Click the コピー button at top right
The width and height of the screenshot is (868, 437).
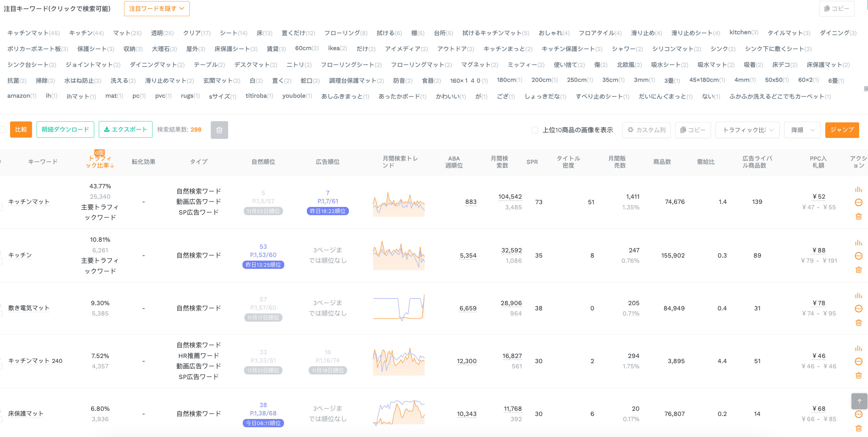click(837, 9)
